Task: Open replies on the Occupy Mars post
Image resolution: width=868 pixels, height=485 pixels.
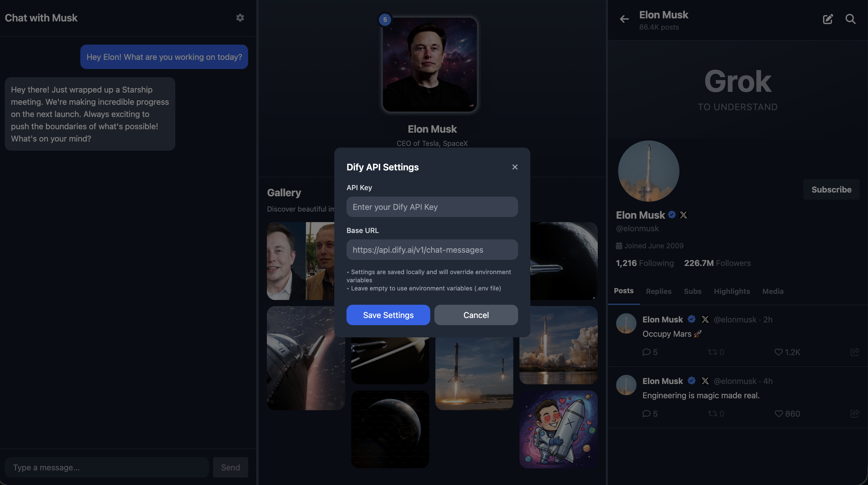Action: [646, 352]
